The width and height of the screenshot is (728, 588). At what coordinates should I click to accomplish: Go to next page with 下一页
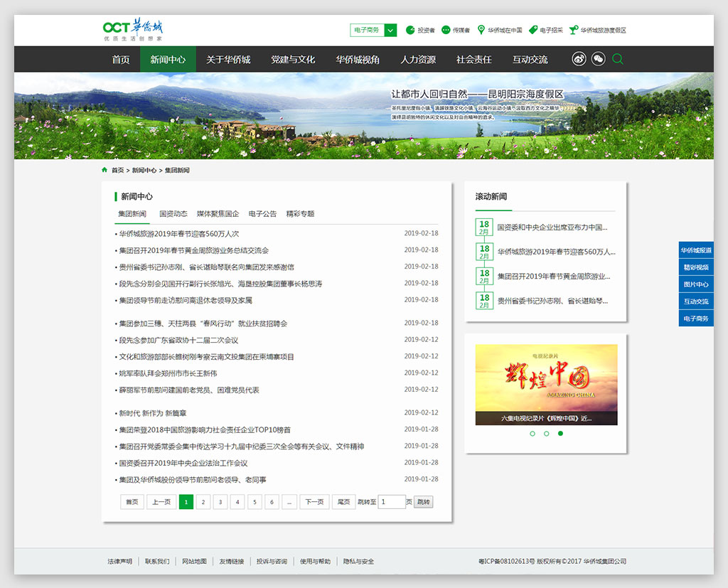[x=314, y=502]
